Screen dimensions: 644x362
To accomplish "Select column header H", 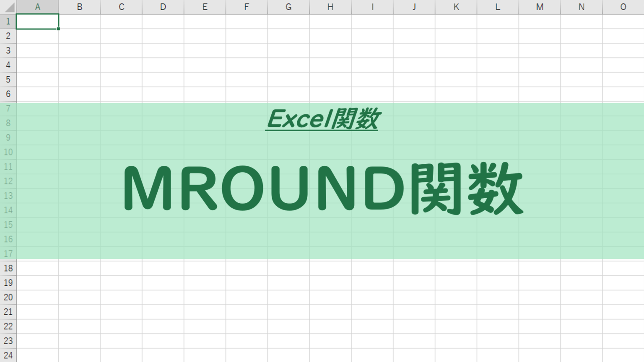I will pyautogui.click(x=330, y=7).
